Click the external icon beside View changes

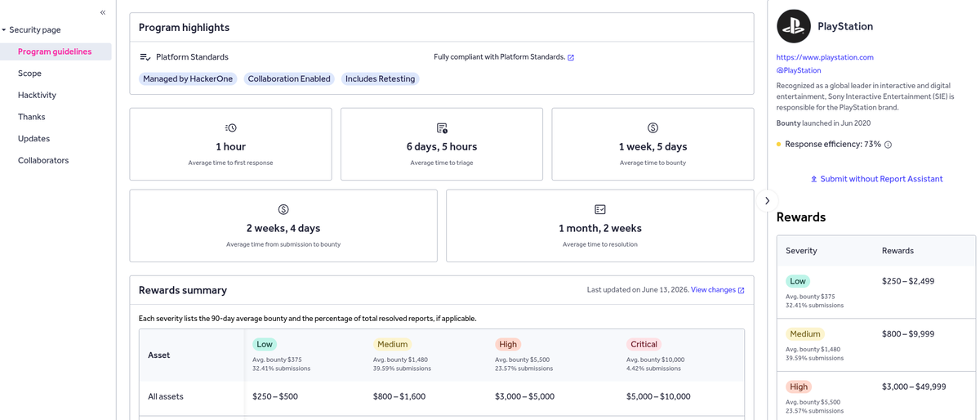coord(742,290)
